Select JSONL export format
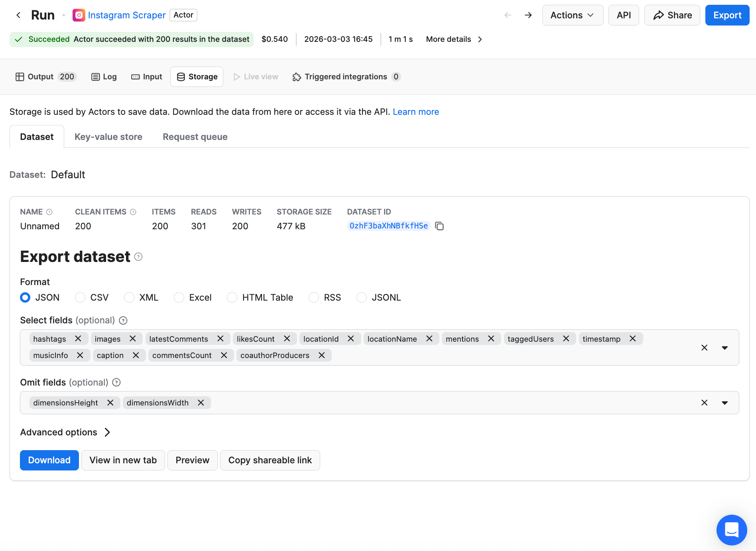The width and height of the screenshot is (756, 551). coord(362,297)
